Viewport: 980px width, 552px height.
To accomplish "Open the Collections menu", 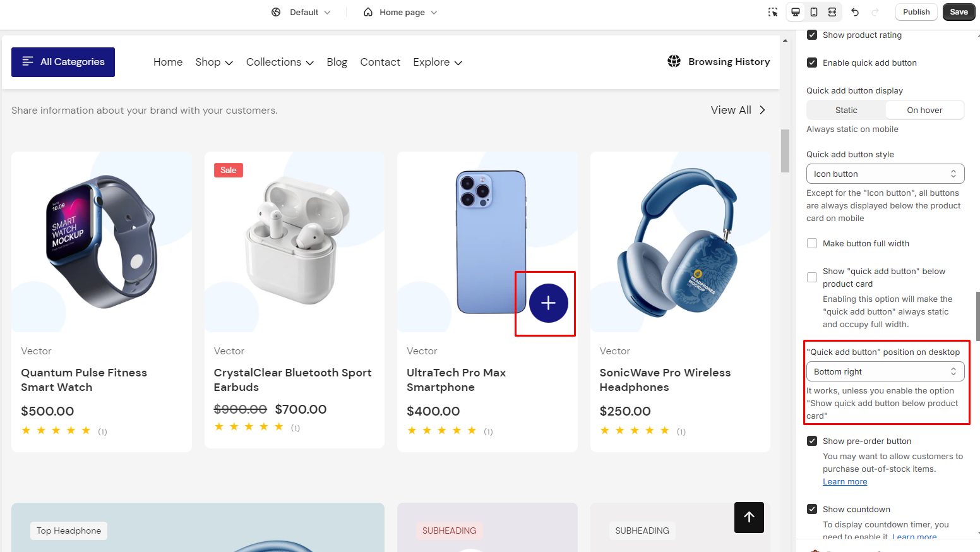I will [x=280, y=62].
